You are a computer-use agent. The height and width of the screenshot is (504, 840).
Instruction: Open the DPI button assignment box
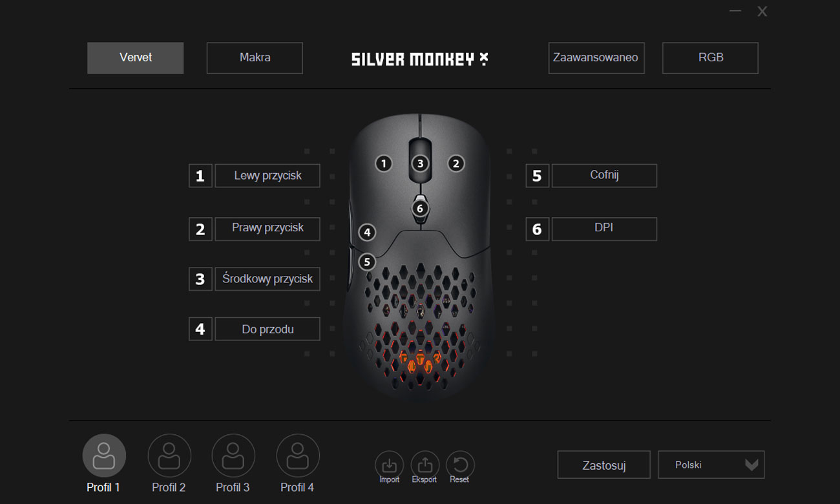coord(604,229)
